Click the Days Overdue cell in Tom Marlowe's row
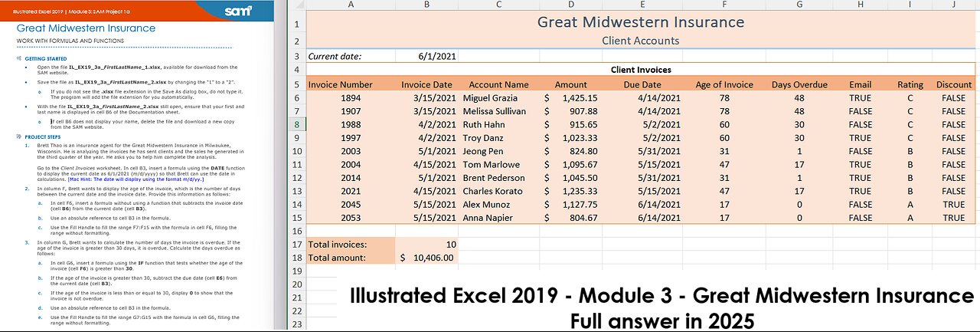This screenshot has height=332, width=980. coord(799,165)
